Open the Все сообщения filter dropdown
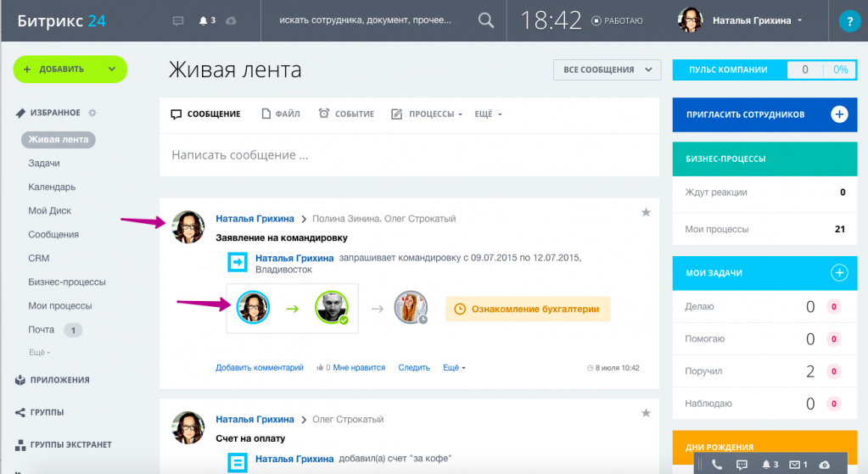This screenshot has width=868, height=474. 608,70
